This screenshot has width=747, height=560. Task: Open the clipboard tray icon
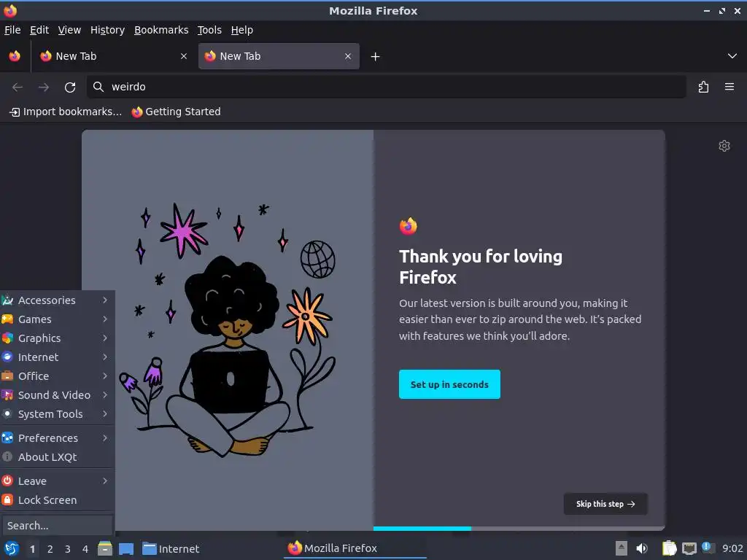[x=669, y=548]
